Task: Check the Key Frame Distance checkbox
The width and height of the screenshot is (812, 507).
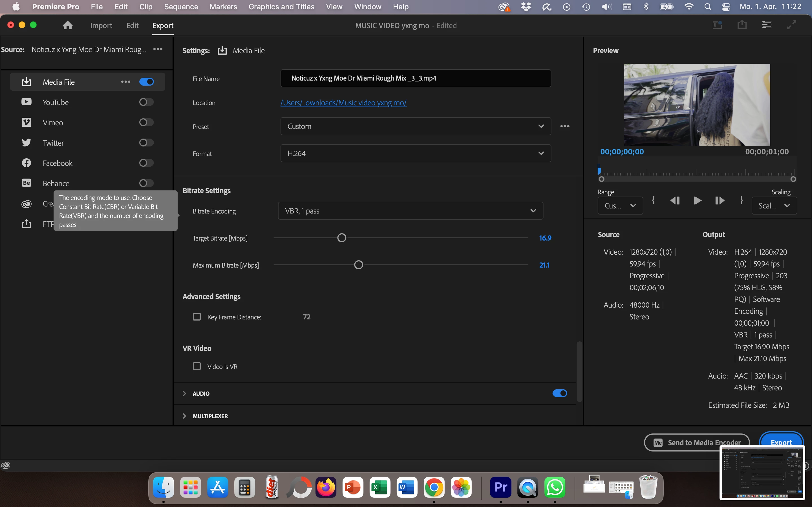Action: click(197, 317)
